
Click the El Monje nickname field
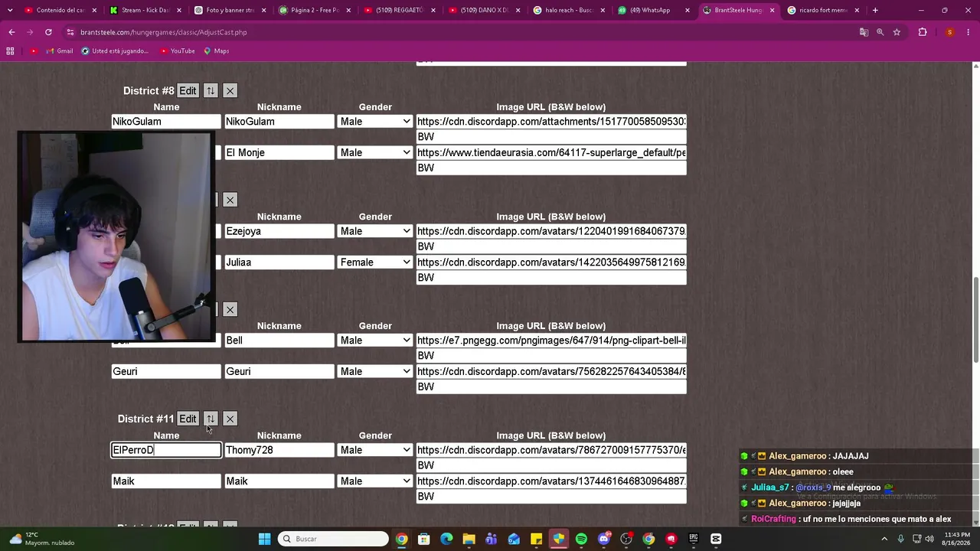279,152
